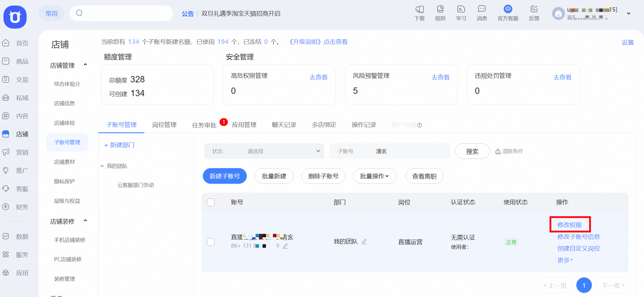
Task: Switch to 岗位管理 tab
Action: click(164, 125)
